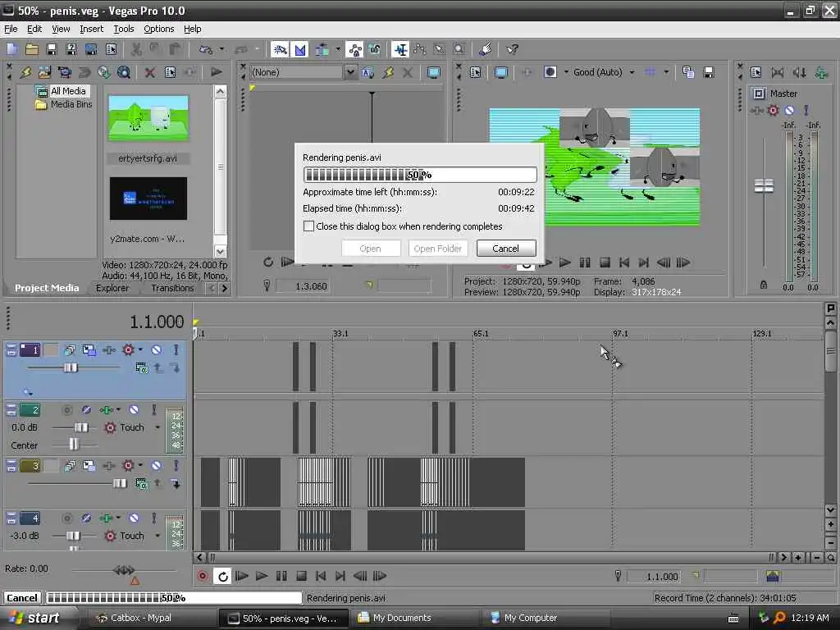This screenshot has height=630, width=840.
Task: Open the (None) preset dropdown
Action: 349,72
